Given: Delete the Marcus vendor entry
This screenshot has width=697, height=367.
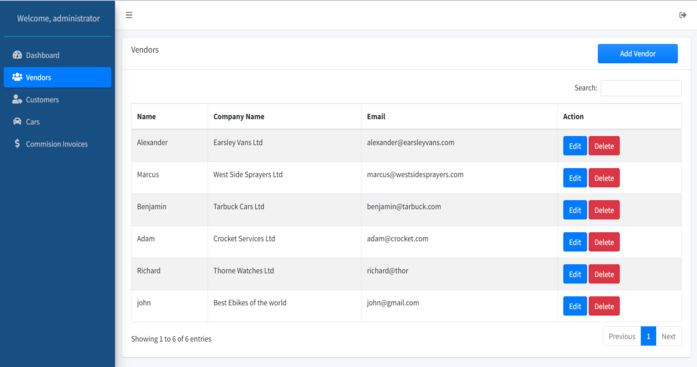Looking at the screenshot, I should [604, 178].
